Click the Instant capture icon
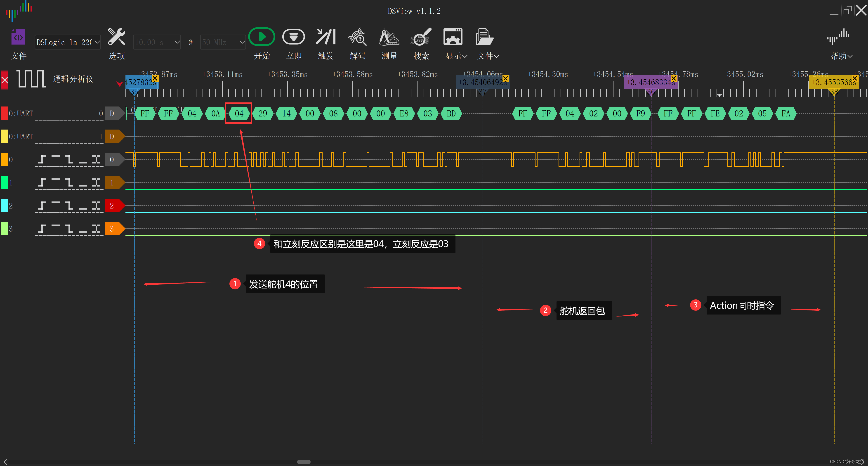Image resolution: width=868 pixels, height=466 pixels. [x=293, y=37]
